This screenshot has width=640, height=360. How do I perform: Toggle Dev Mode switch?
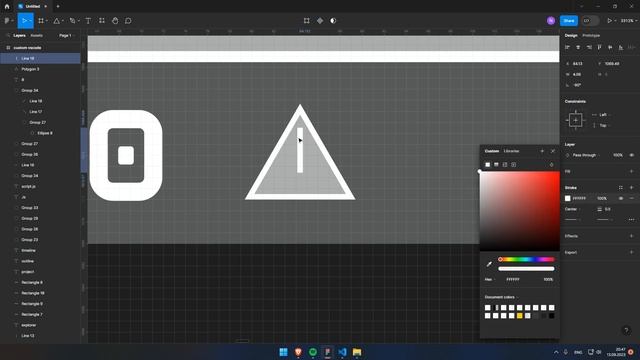pyautogui.click(x=590, y=20)
